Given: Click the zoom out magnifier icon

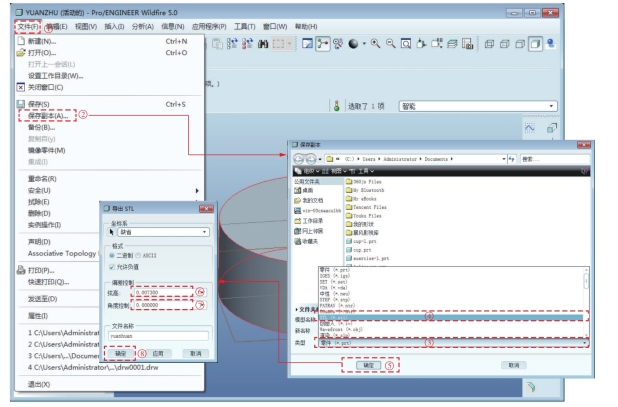Looking at the screenshot, I should (391, 44).
